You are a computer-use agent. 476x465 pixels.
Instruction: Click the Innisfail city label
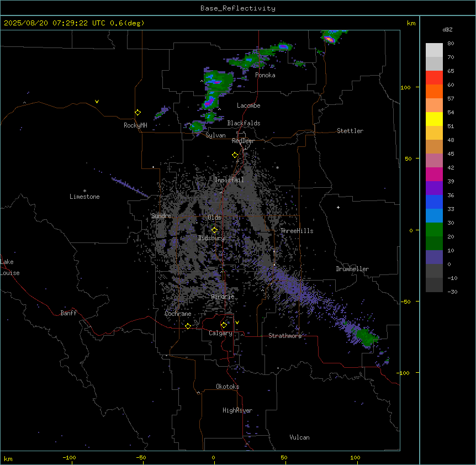pyautogui.click(x=229, y=180)
